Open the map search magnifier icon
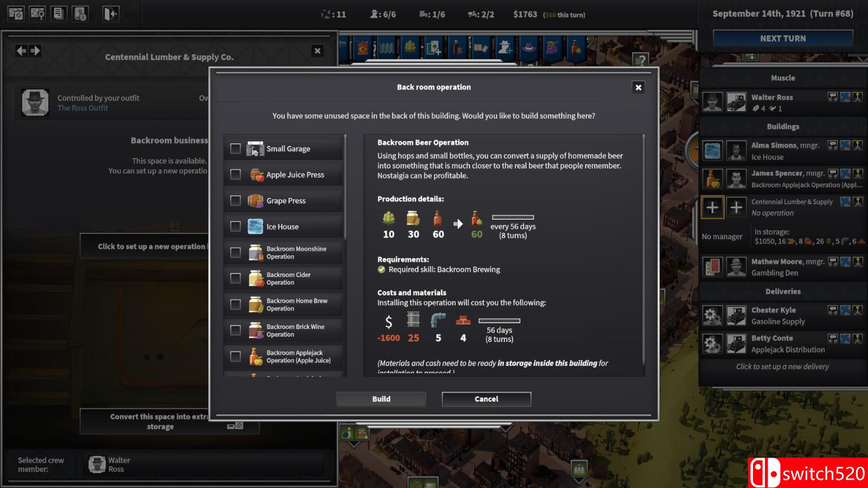 pyautogui.click(x=37, y=14)
